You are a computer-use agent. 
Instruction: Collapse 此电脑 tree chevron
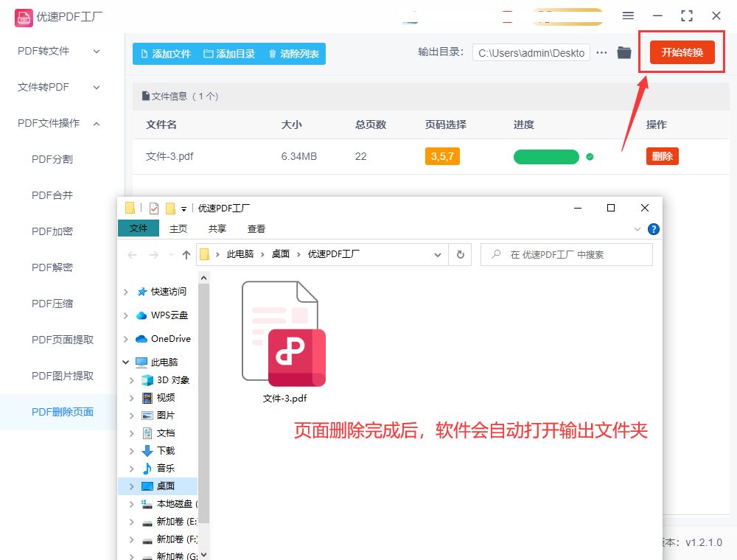coord(125,363)
